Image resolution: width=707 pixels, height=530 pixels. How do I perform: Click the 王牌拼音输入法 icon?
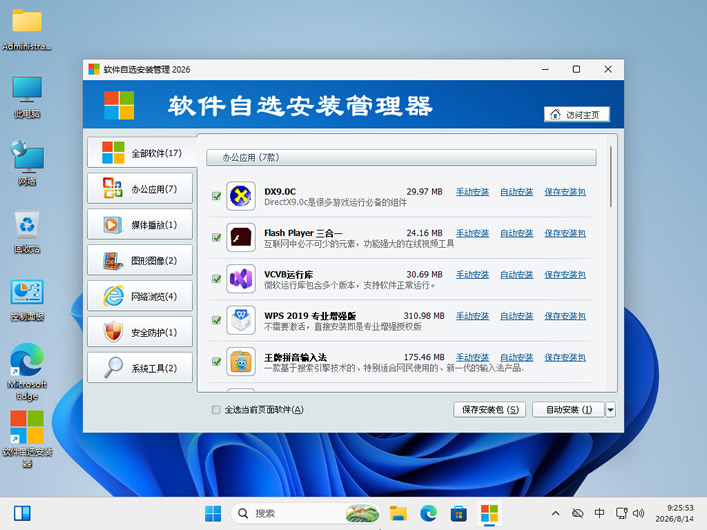pos(241,362)
